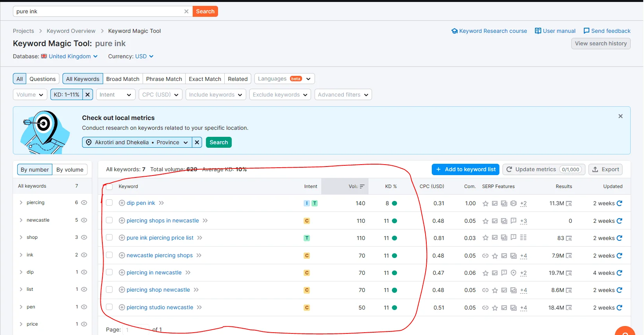Remove the KD: 1–11% filter

click(88, 95)
